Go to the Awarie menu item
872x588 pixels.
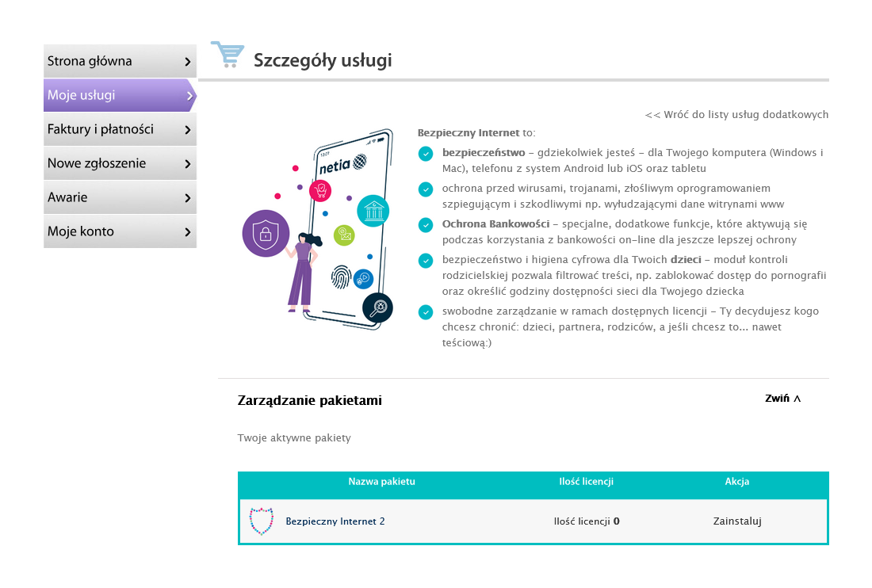click(120, 198)
